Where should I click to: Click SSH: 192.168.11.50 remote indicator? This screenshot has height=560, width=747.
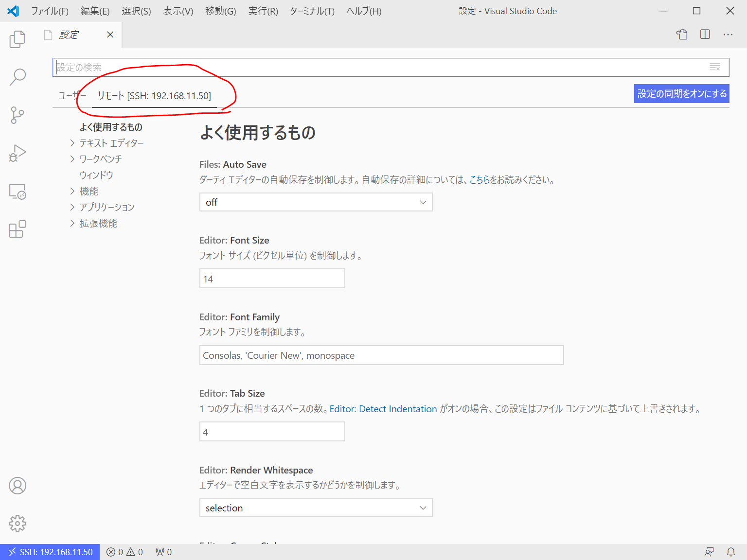coord(50,552)
